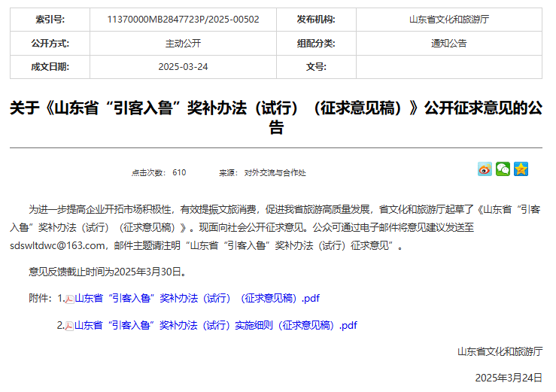Click the 组配分类 label cell
The width and height of the screenshot is (556, 392).
coord(316,44)
